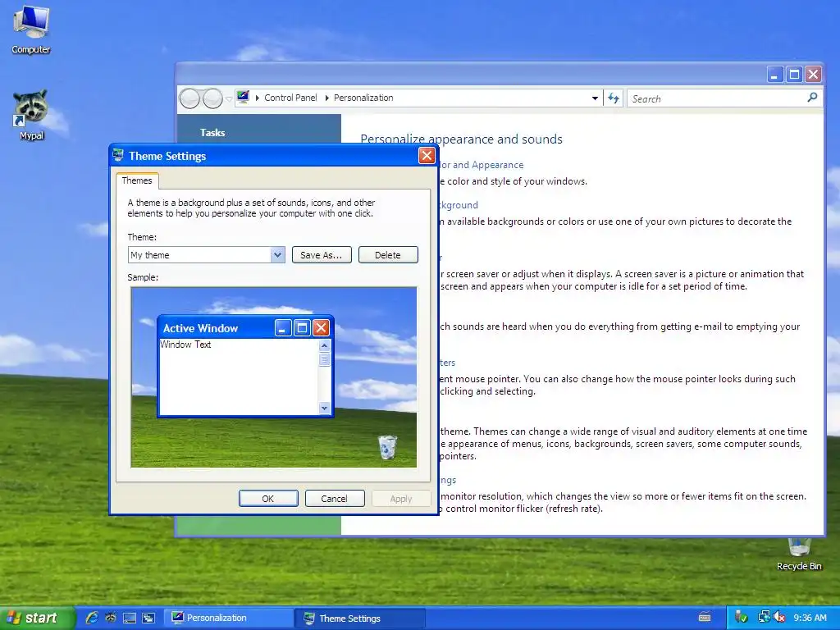Click the address bar control panel icon
The width and height of the screenshot is (840, 630).
pos(243,97)
